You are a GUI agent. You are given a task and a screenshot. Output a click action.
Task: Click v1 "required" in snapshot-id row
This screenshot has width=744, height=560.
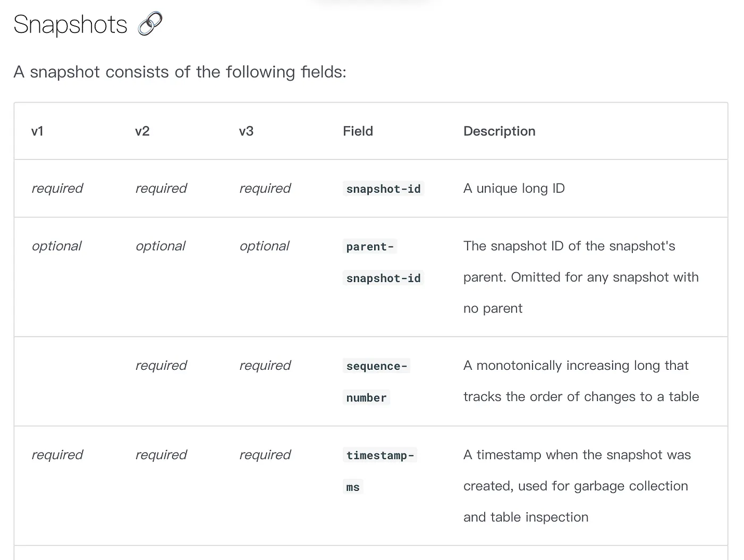pos(57,189)
